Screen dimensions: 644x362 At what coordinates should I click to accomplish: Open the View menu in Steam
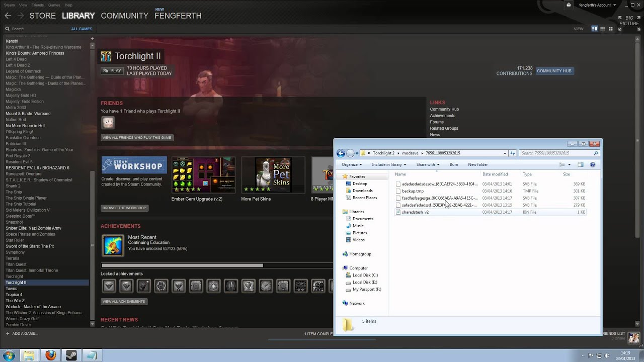coord(23,5)
